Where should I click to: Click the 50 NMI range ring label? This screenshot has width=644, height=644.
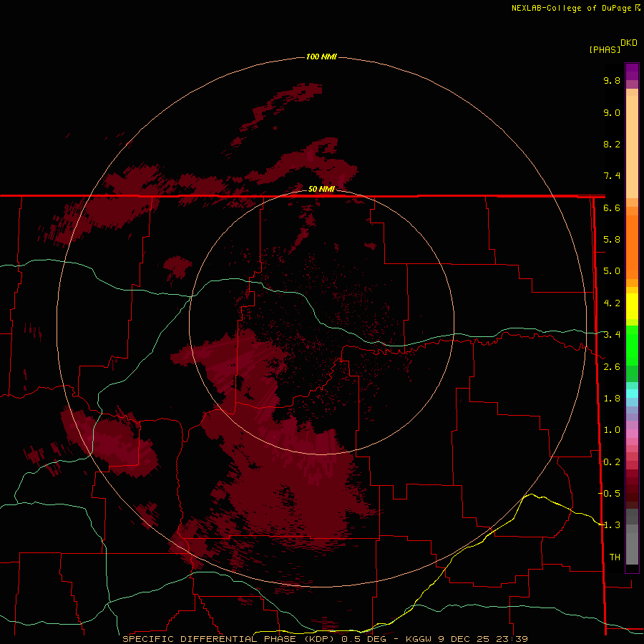(321, 189)
